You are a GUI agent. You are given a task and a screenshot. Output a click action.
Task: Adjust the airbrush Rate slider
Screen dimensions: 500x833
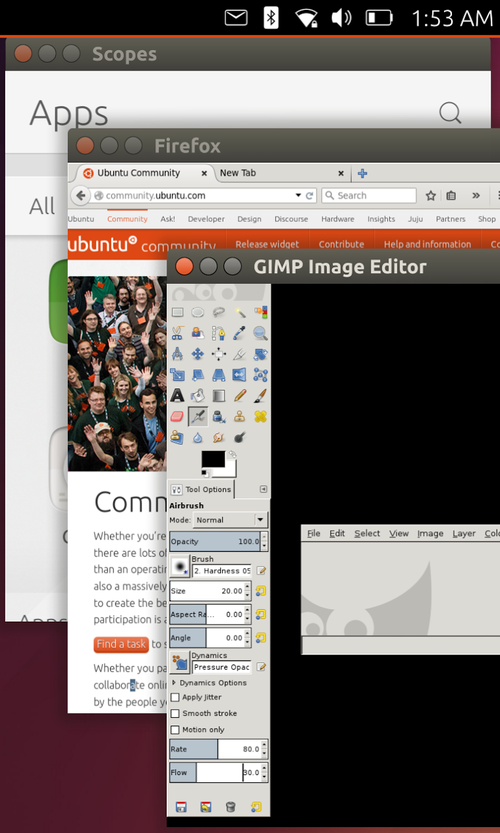tap(215, 749)
